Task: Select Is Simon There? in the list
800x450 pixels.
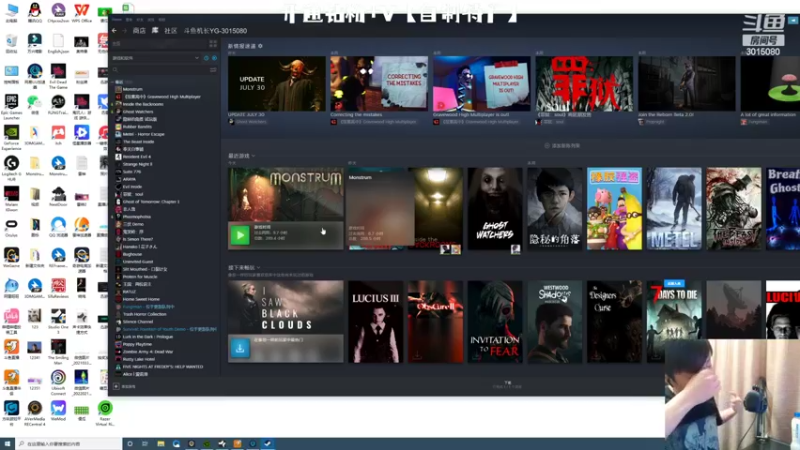Action: coord(138,239)
